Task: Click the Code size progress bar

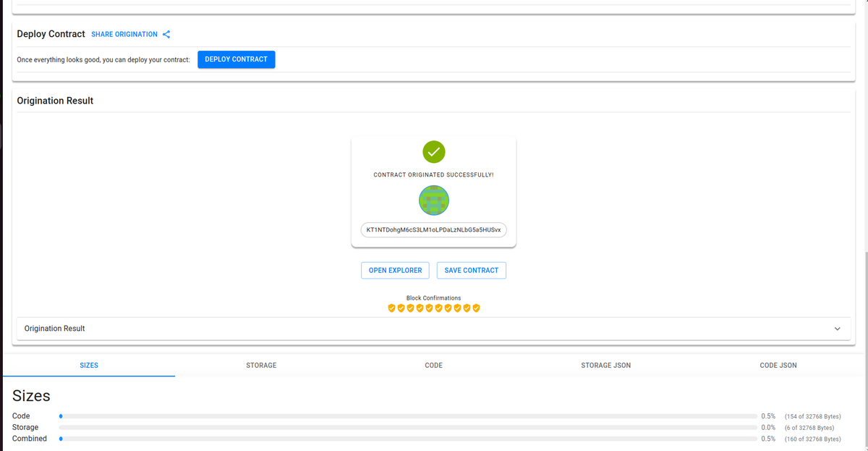Action: [408, 416]
